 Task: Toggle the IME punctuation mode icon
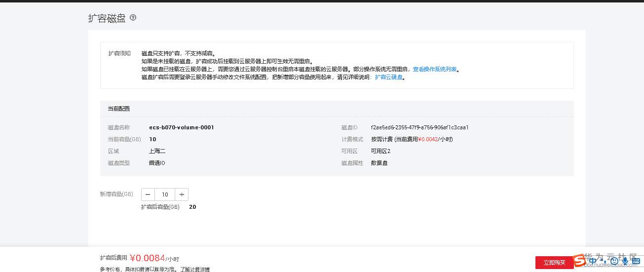(604, 262)
